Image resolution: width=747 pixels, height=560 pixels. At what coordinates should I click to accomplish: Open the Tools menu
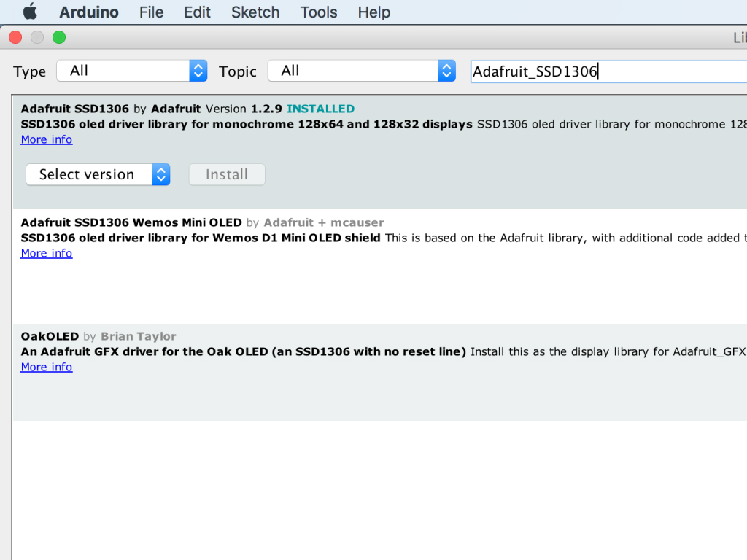tap(319, 12)
